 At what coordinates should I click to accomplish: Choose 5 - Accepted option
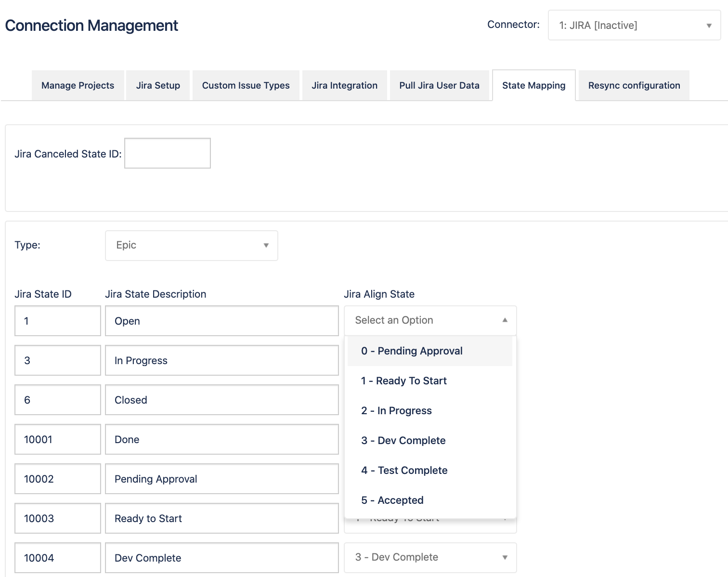pyautogui.click(x=430, y=500)
